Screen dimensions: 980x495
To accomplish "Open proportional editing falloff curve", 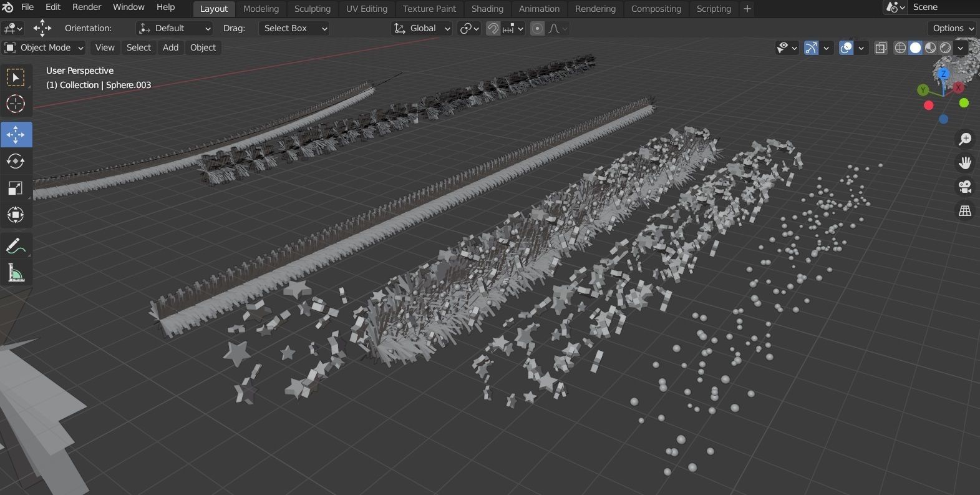I will click(558, 28).
